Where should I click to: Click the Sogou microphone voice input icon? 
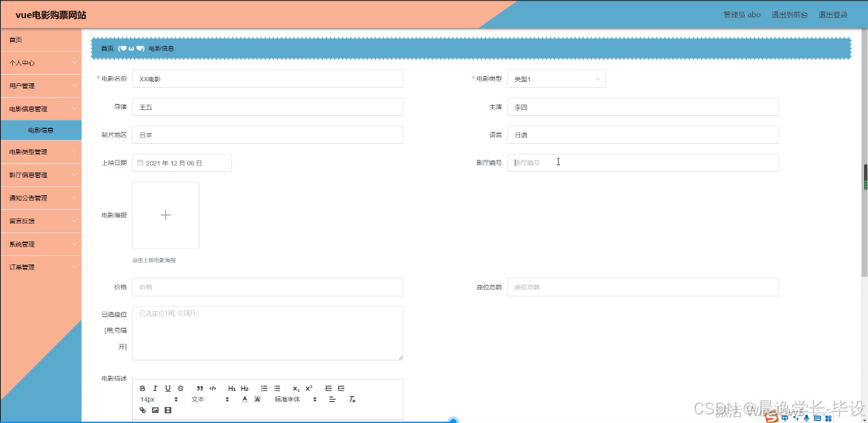tap(807, 418)
